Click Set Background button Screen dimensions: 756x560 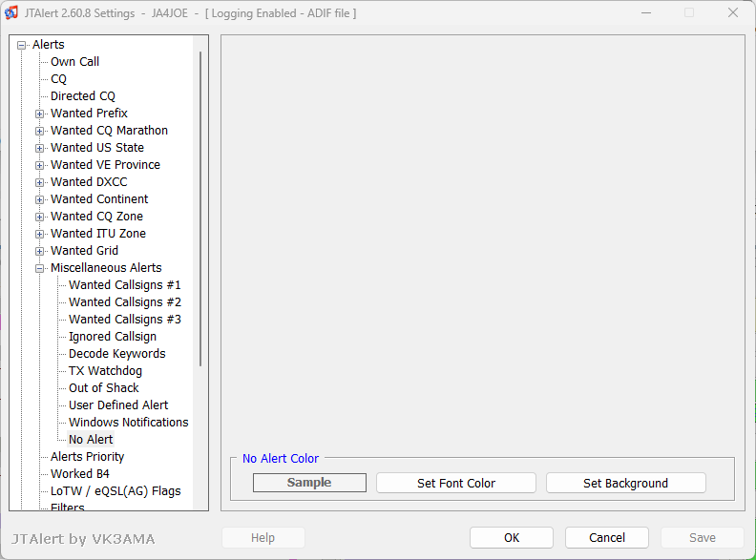tap(626, 484)
